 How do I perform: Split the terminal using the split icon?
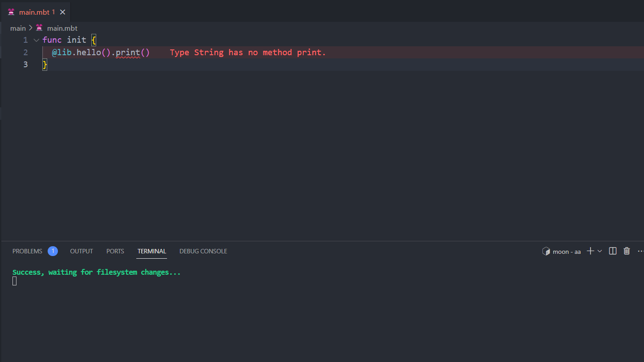point(612,251)
